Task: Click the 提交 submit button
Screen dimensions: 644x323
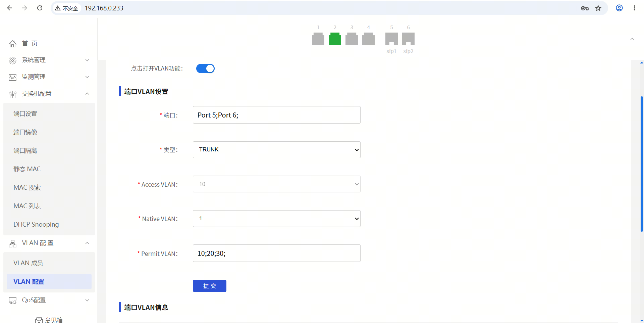Action: 210,286
